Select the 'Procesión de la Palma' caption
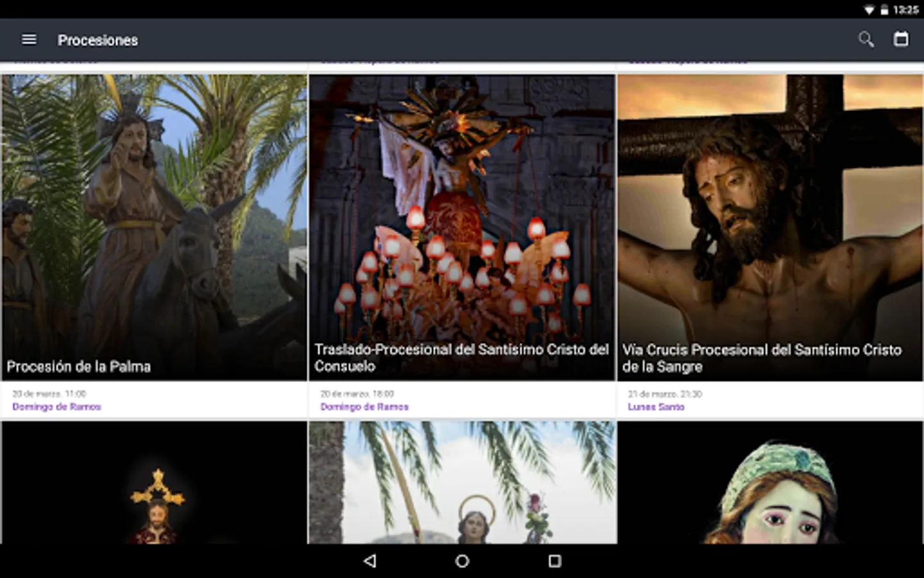The width and height of the screenshot is (924, 578). point(78,367)
